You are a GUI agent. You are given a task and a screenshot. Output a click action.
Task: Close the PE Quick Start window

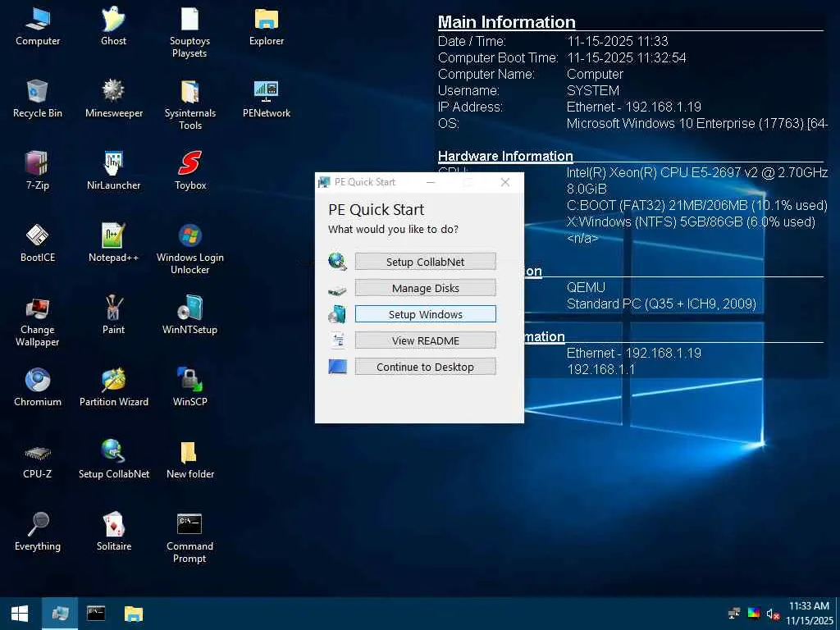pos(505,182)
